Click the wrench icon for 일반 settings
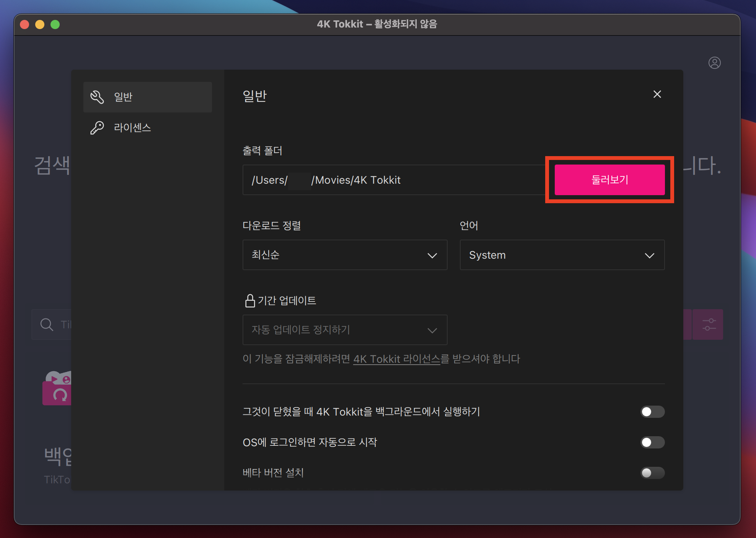Viewport: 756px width, 538px height. tap(97, 97)
